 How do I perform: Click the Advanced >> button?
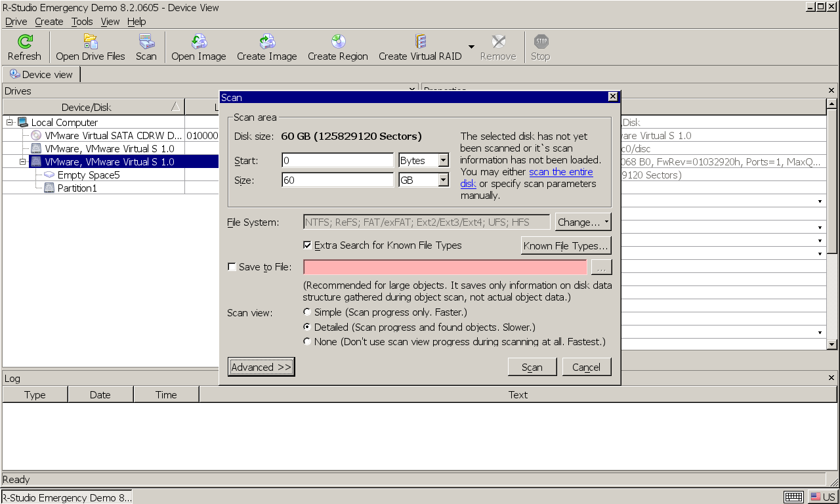(x=261, y=367)
